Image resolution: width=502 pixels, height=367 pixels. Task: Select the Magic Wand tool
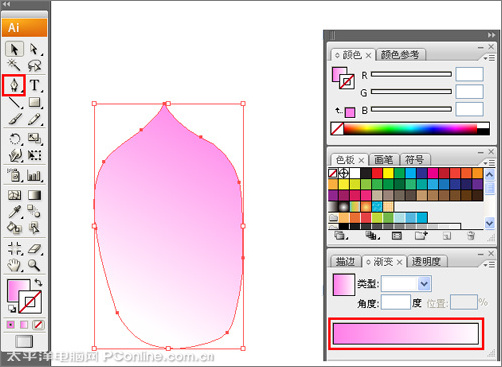tap(14, 65)
